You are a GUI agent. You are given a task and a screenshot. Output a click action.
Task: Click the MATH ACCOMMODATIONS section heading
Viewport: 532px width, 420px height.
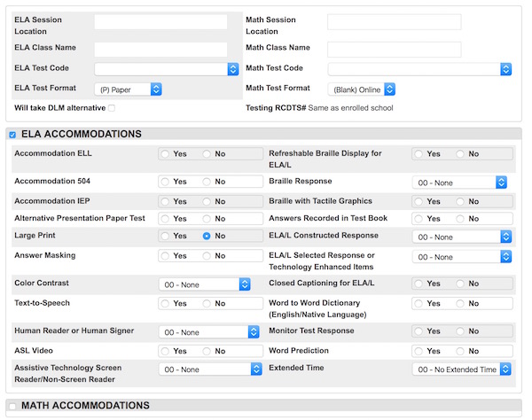pyautogui.click(x=85, y=406)
